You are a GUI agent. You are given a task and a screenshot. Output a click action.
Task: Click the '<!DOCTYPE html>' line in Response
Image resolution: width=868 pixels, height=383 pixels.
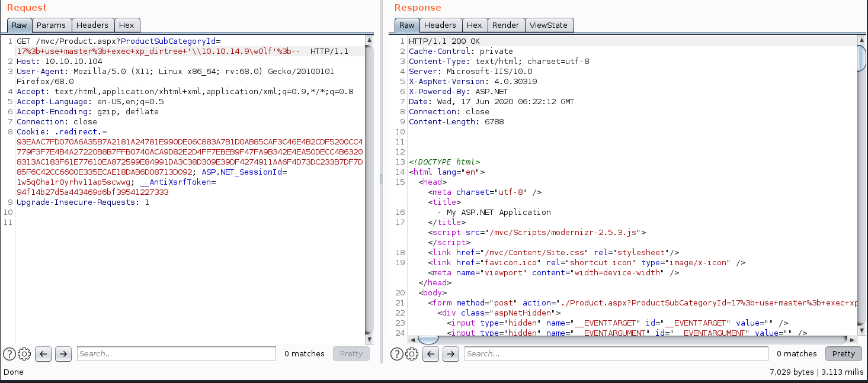coord(444,162)
